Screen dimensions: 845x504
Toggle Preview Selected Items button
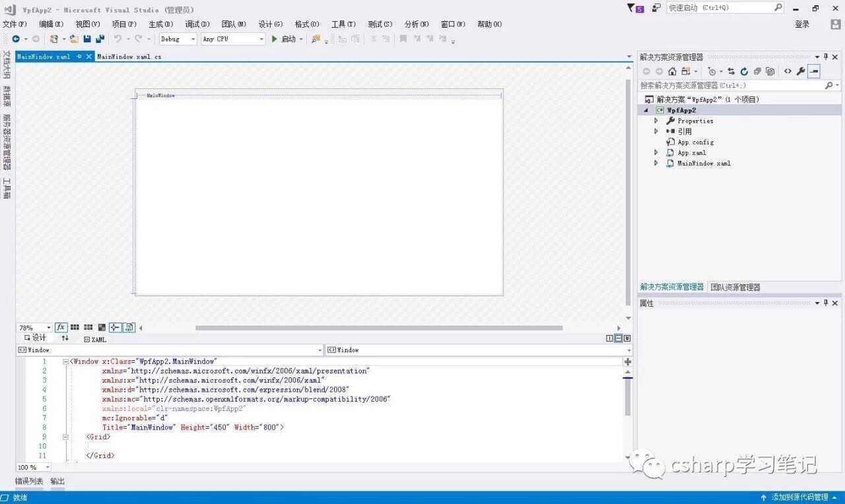(x=814, y=71)
